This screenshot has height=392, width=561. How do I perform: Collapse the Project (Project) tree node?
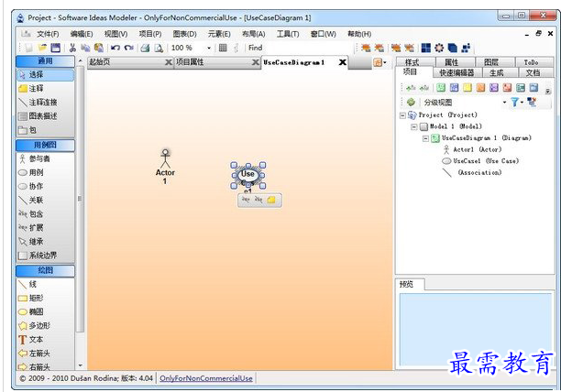click(402, 115)
